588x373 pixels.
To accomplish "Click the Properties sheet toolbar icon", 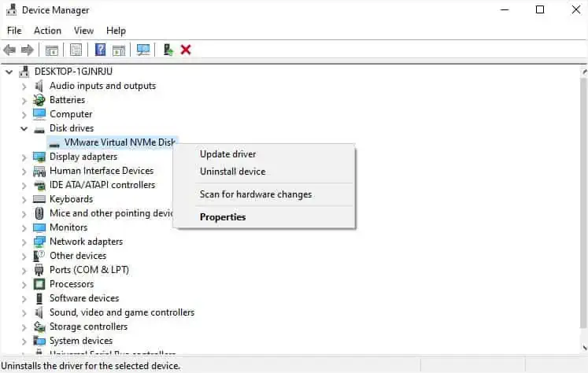I will pyautogui.click(x=76, y=50).
